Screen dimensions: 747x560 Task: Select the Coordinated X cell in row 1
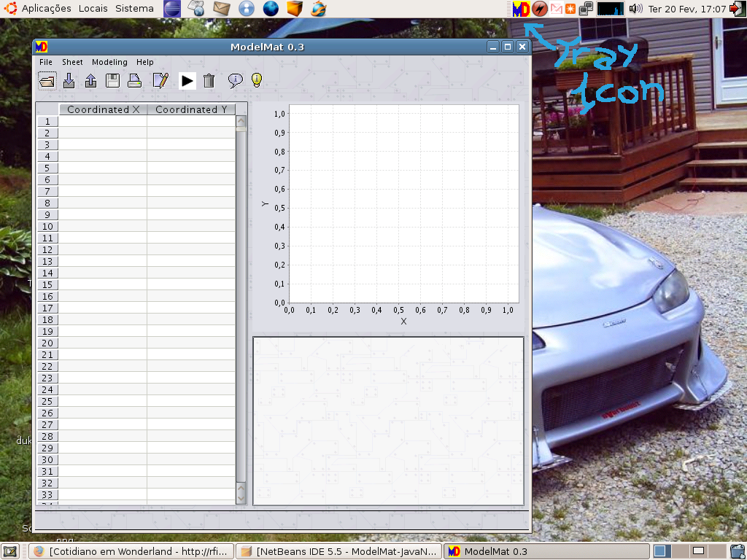pos(103,122)
